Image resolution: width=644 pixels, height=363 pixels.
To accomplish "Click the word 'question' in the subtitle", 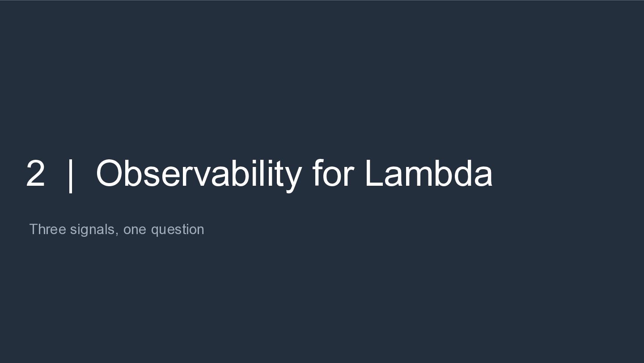I will point(178,230).
